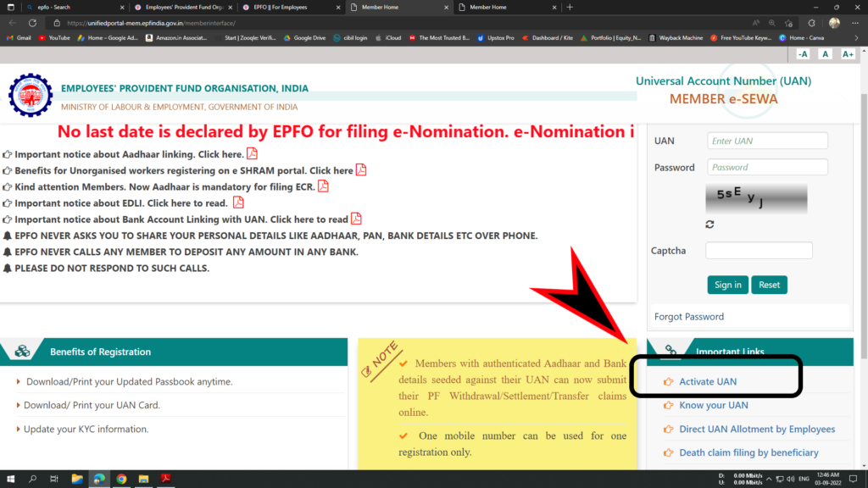Open ECR Aadhaar mandatory PDF icon
This screenshot has width=868, height=488.
[323, 186]
